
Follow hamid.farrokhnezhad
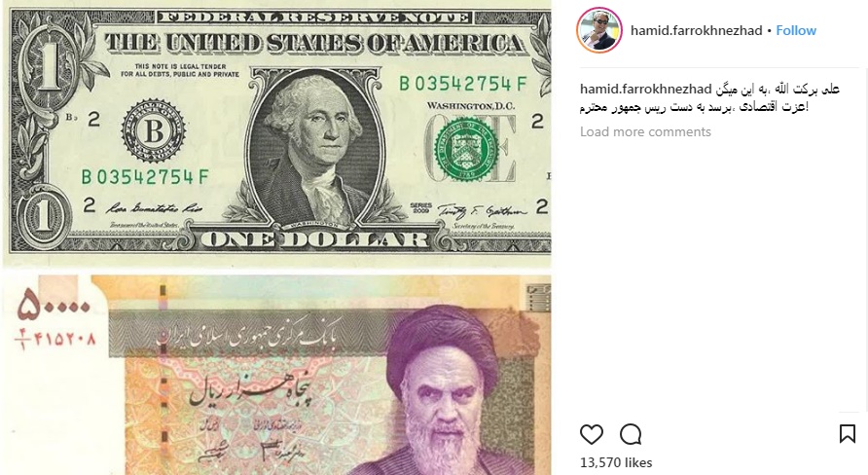click(x=795, y=30)
